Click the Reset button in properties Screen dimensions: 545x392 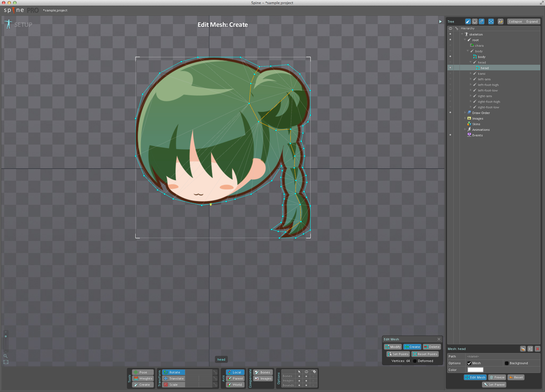(516, 377)
